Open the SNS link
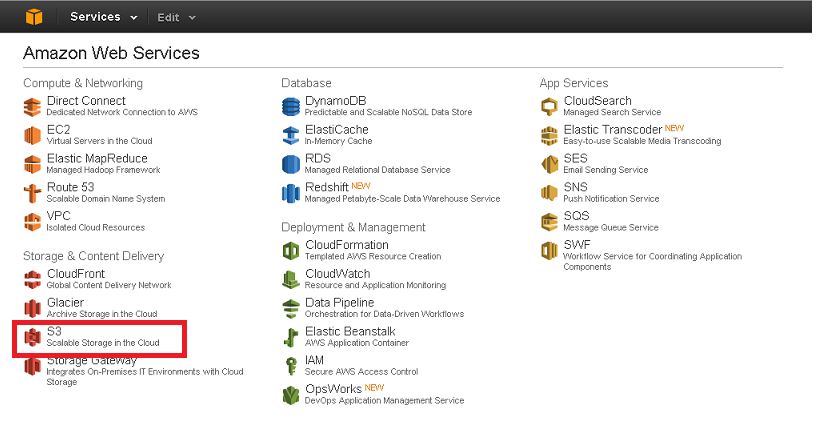 [x=575, y=187]
